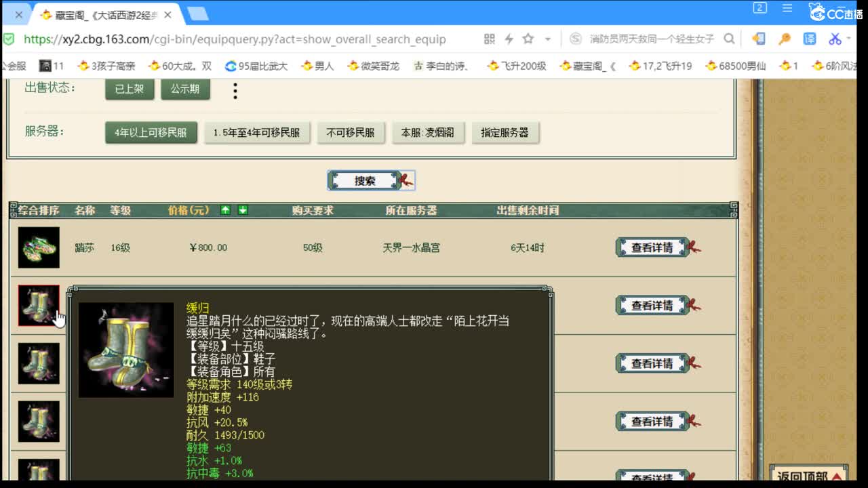The height and width of the screenshot is (488, 868).
Task: Open the 男人 bookmark
Action: 317,66
